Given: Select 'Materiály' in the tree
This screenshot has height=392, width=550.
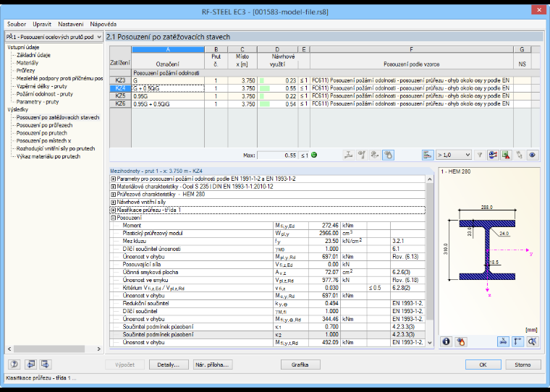Looking at the screenshot, I should [27, 63].
